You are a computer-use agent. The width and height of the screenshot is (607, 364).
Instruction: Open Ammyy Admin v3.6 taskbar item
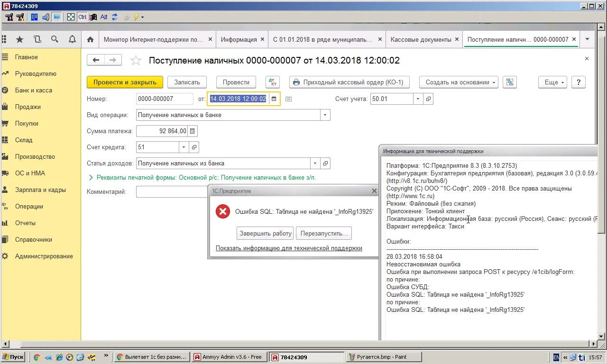click(230, 357)
